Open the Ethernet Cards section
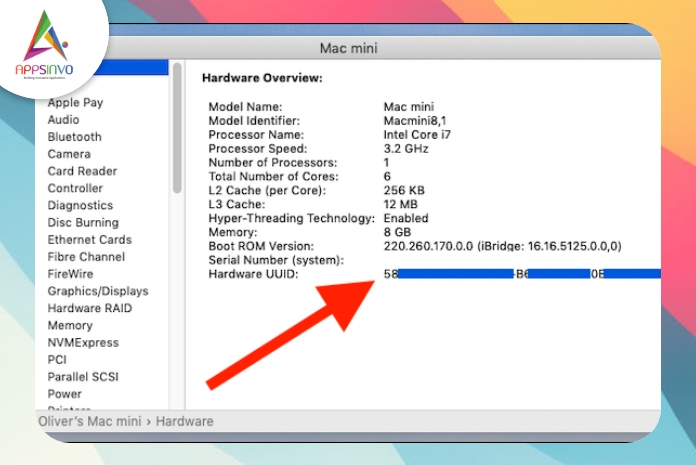 tap(90, 240)
